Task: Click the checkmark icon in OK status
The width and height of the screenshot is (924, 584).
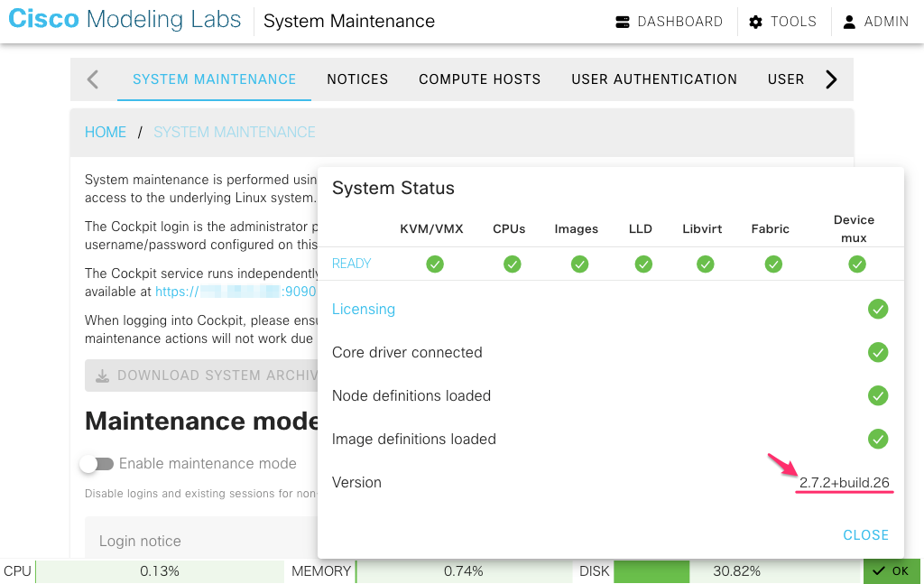Action: coord(879,571)
